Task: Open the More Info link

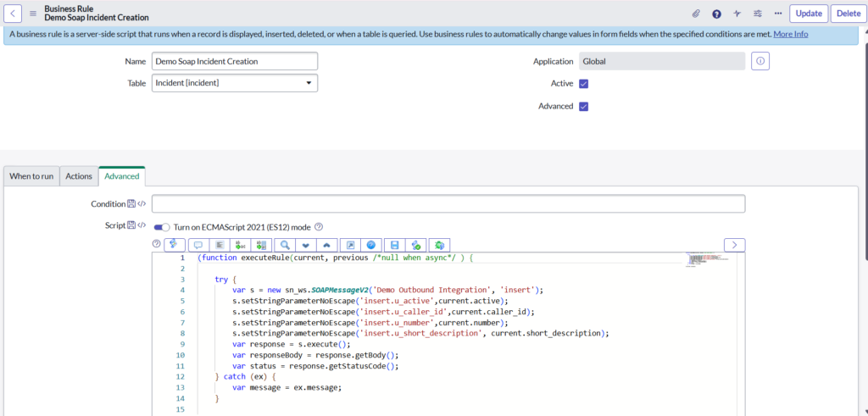Action: pos(790,34)
